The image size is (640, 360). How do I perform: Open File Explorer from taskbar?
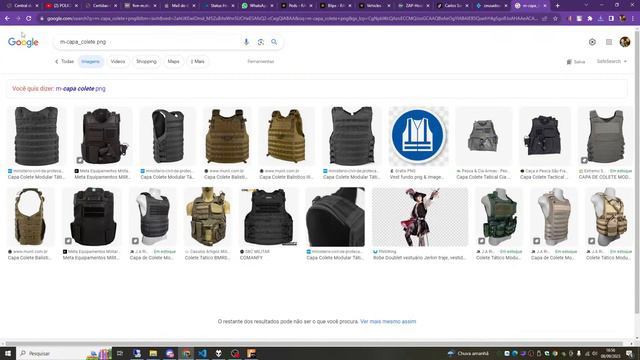pyautogui.click(x=153, y=353)
